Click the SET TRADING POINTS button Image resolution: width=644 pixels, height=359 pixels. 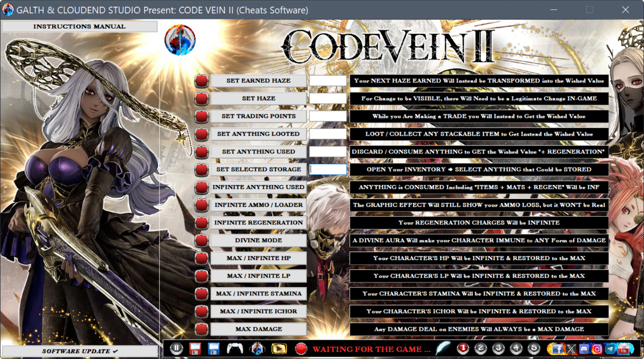258,116
